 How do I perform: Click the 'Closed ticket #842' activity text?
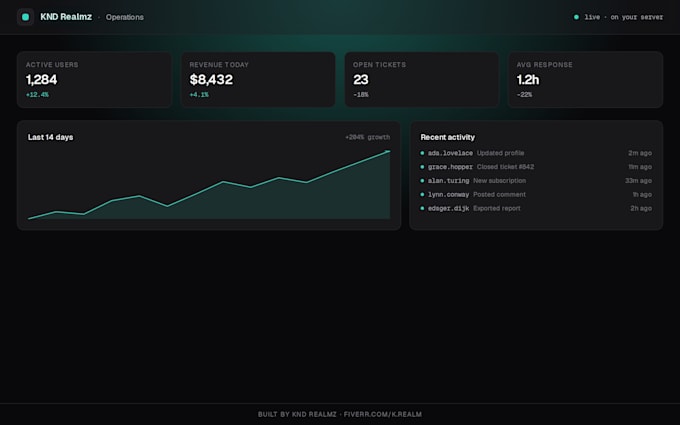505,167
